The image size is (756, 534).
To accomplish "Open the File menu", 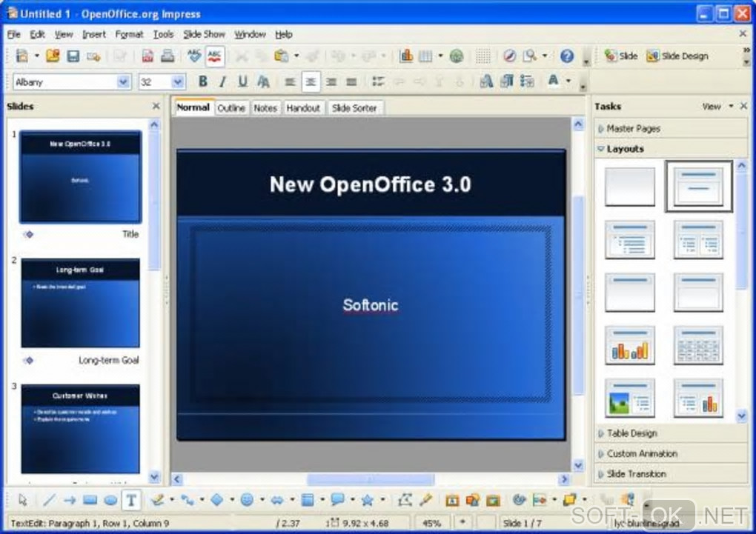I will point(13,34).
